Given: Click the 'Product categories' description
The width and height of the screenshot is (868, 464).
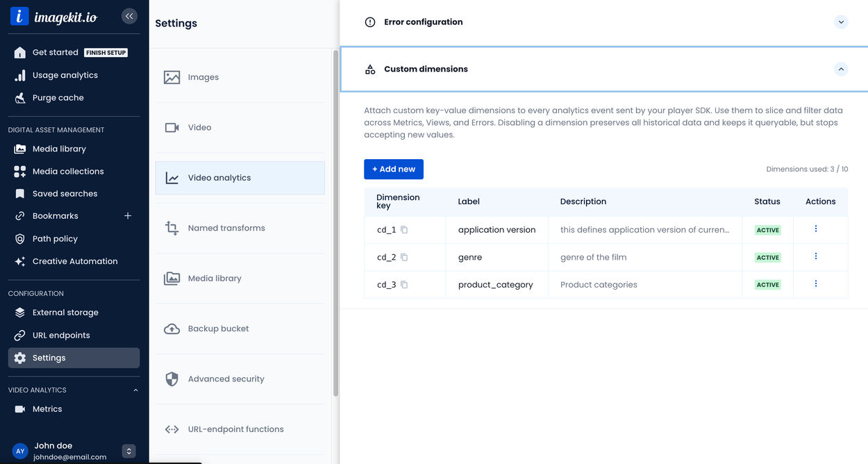Looking at the screenshot, I should click(x=599, y=285).
